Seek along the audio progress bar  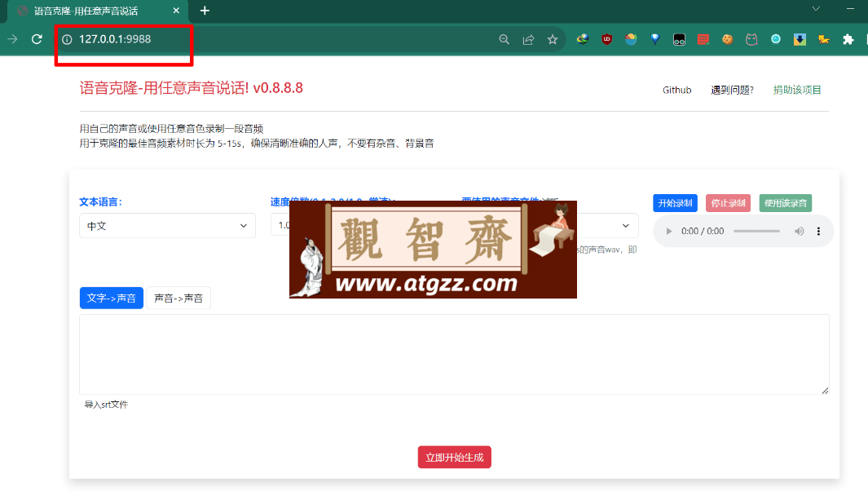click(756, 232)
